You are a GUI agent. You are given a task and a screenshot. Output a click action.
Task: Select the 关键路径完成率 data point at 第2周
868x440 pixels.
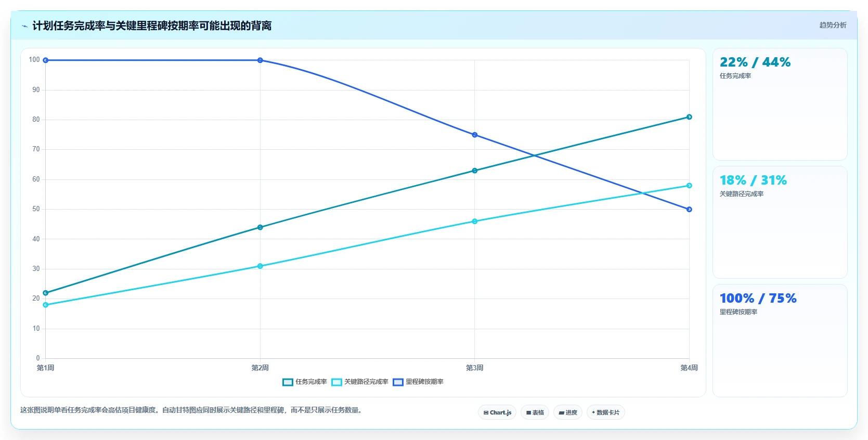[260, 266]
